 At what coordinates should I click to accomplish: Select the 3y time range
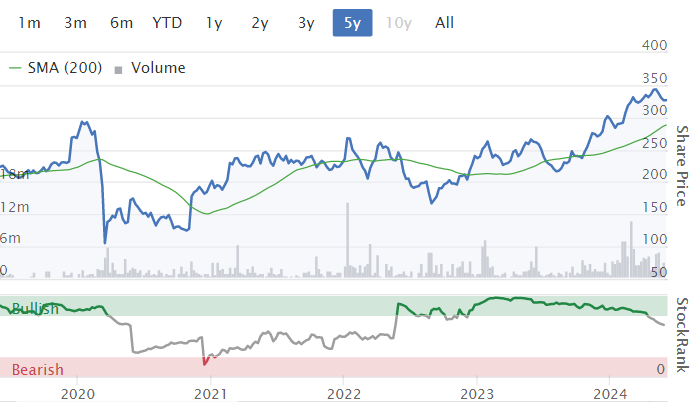tap(306, 22)
